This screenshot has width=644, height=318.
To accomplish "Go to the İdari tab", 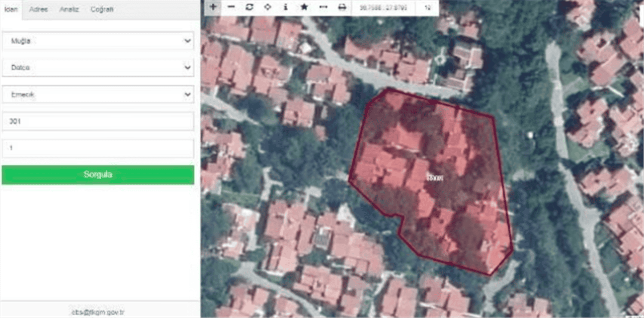I will point(11,10).
